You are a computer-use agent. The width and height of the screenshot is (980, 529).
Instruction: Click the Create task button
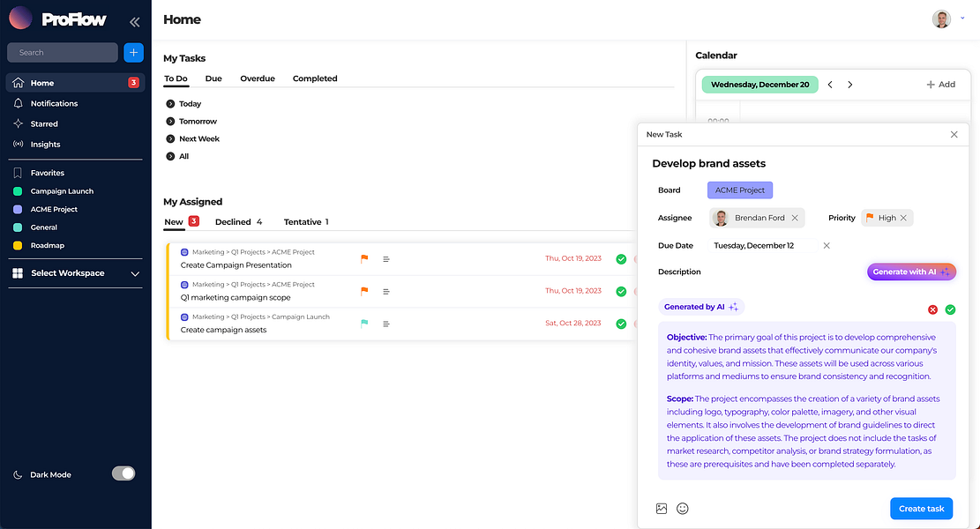921,509
